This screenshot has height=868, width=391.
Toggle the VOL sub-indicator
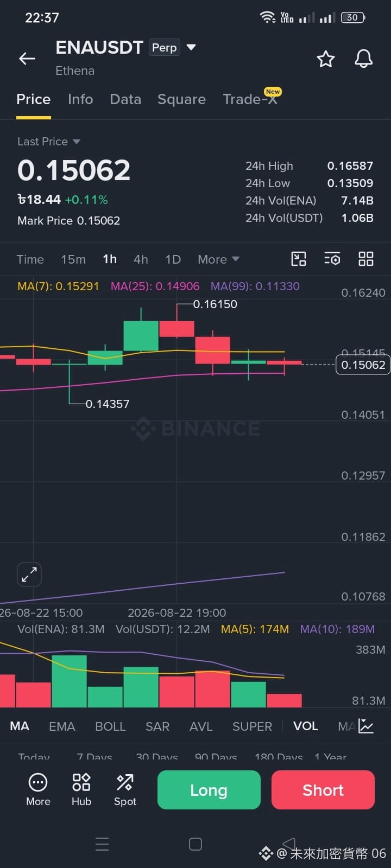point(306,726)
